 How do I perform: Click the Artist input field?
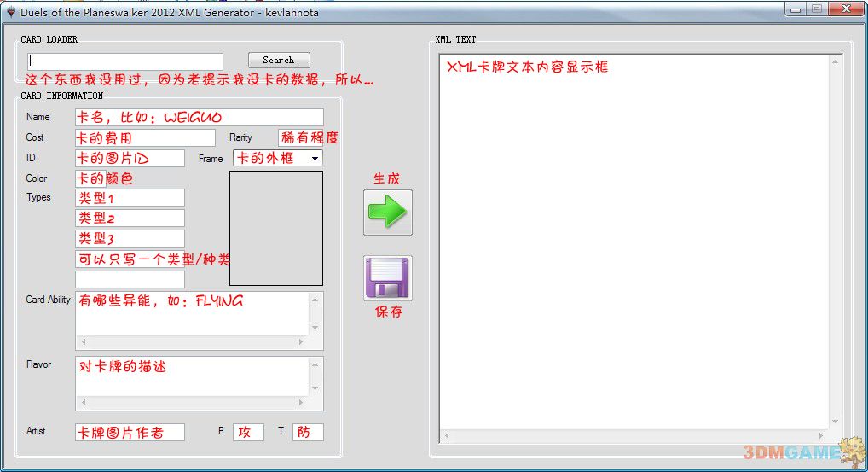(x=130, y=432)
